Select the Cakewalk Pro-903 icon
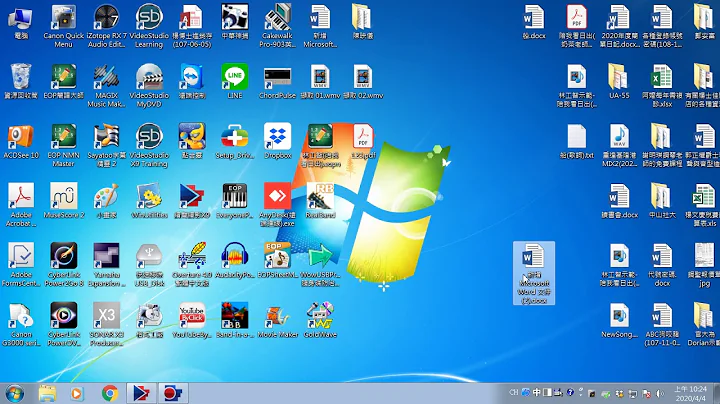 277,26
